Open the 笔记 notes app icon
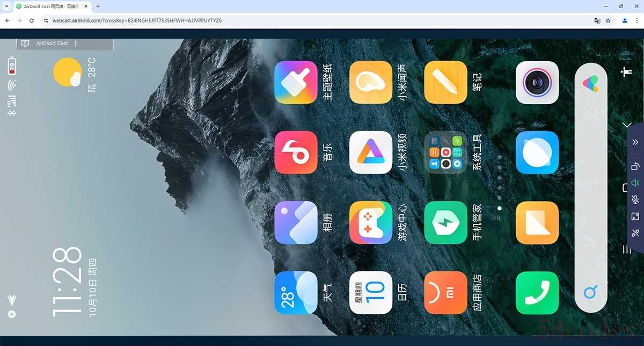This screenshot has height=346, width=644. pyautogui.click(x=446, y=82)
